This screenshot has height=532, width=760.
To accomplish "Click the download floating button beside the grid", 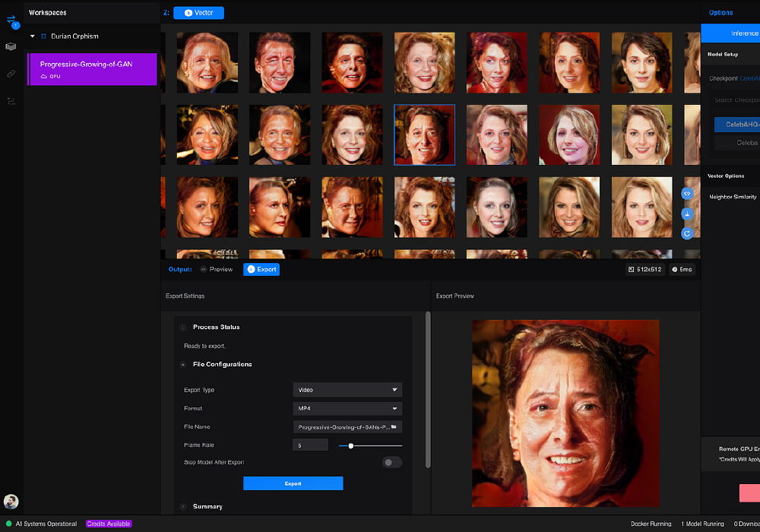I will pyautogui.click(x=687, y=214).
